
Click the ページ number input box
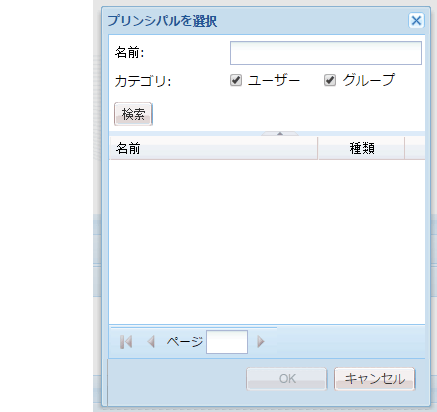(x=227, y=342)
